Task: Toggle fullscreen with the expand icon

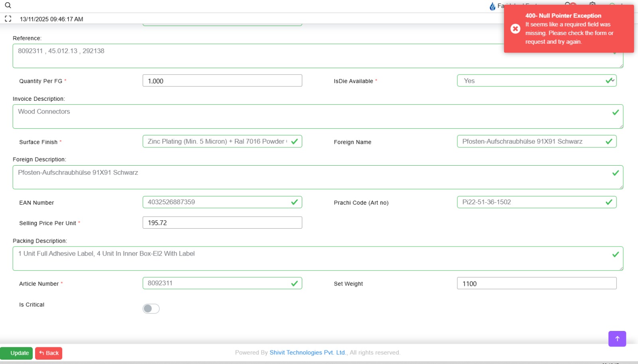Action: [x=8, y=19]
